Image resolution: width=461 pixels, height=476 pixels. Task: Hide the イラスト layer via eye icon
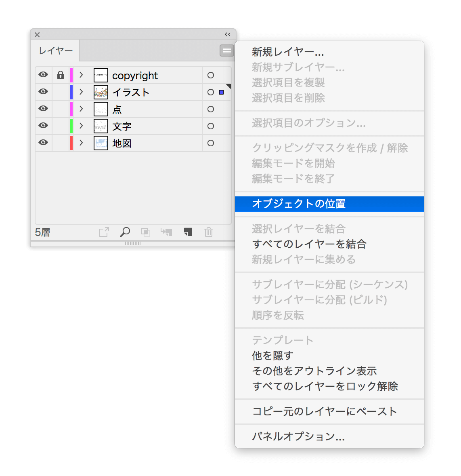tap(43, 92)
